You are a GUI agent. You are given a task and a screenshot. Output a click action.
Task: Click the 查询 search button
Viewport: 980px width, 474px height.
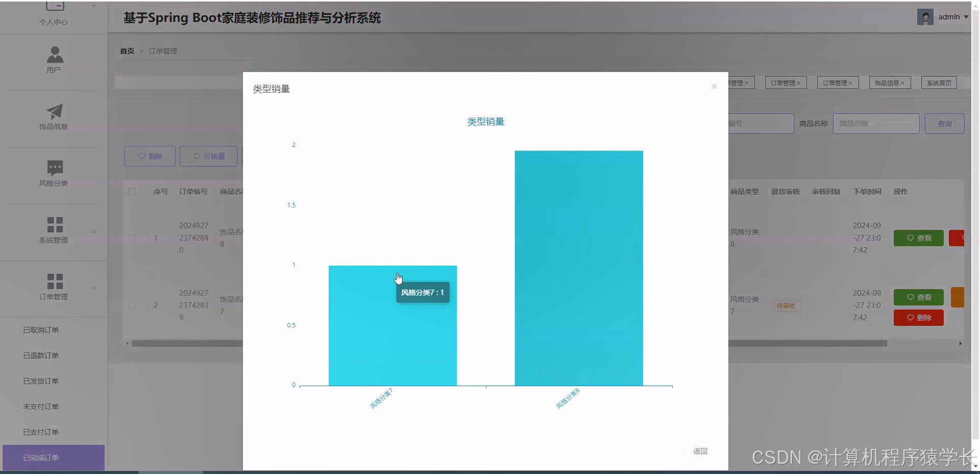(944, 123)
